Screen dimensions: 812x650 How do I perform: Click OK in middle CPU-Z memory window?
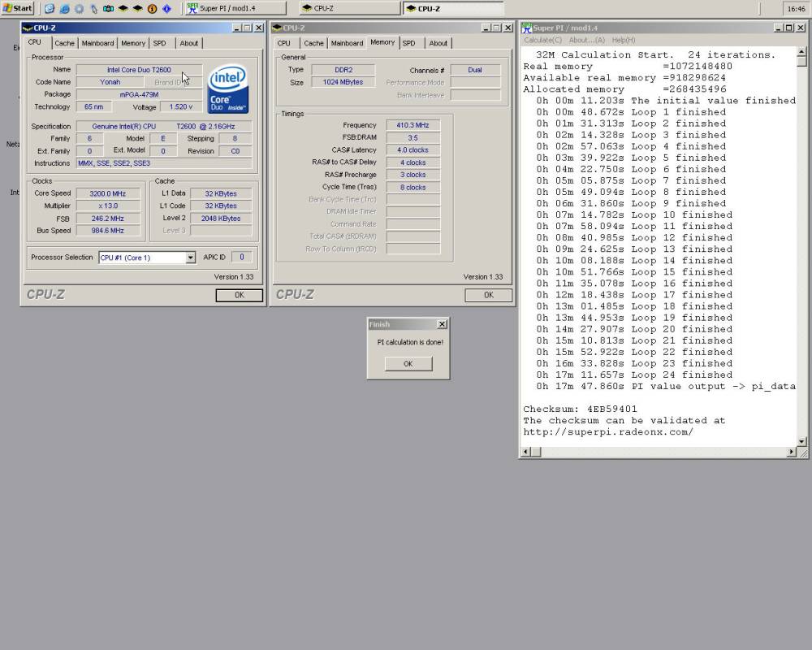(488, 295)
